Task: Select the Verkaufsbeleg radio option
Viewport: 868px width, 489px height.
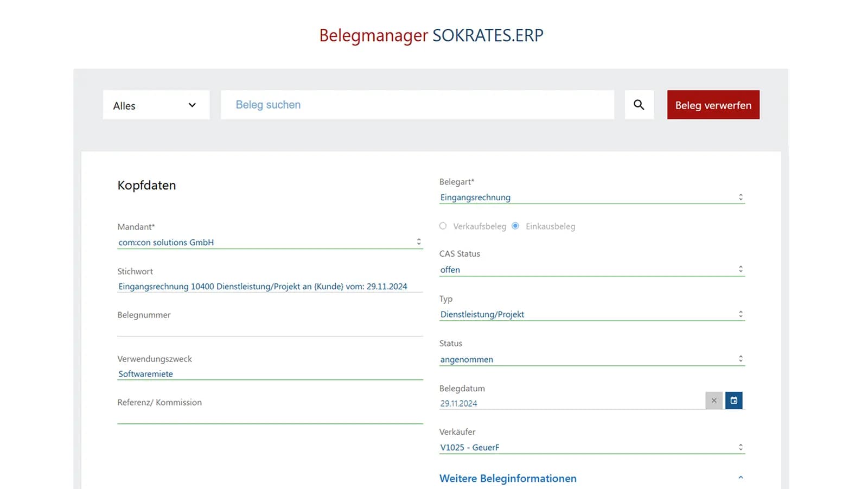Action: pos(443,226)
